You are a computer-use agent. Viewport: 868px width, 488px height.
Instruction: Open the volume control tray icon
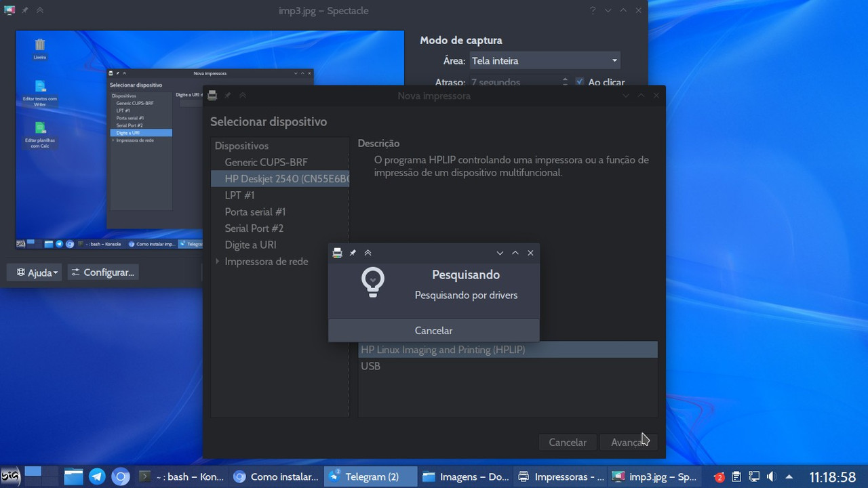tap(771, 476)
